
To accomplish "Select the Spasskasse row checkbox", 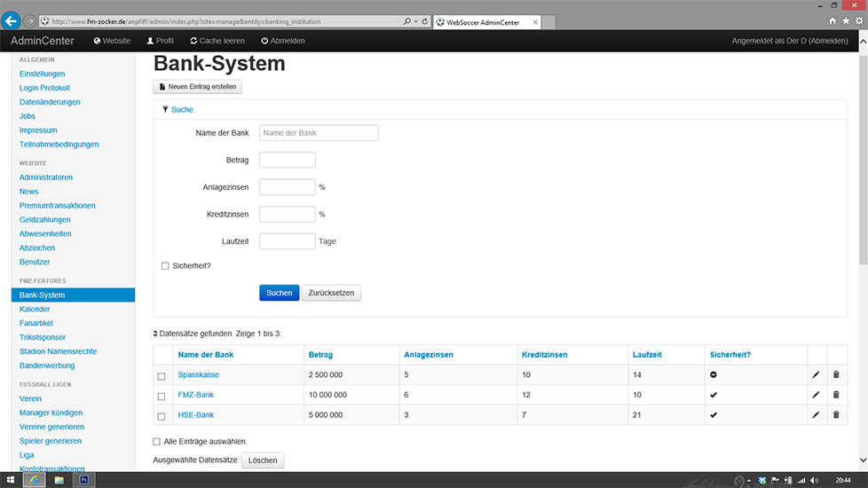I will [162, 376].
